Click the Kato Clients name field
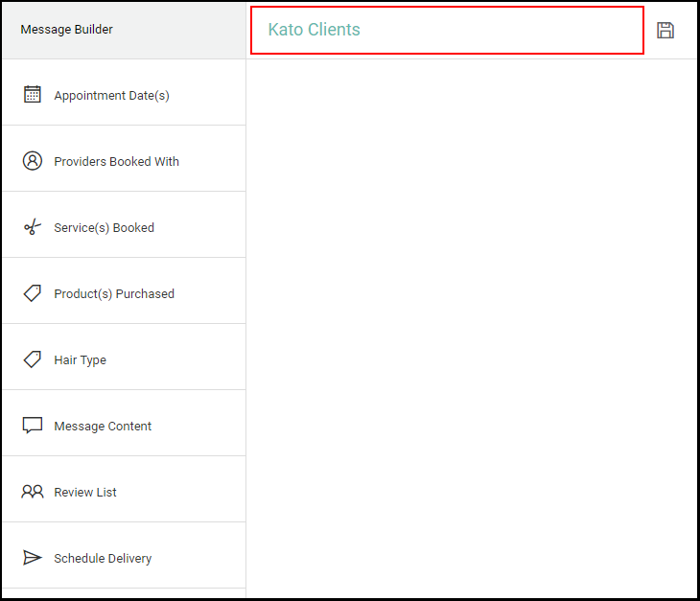Image resolution: width=700 pixels, height=601 pixels. 447,30
